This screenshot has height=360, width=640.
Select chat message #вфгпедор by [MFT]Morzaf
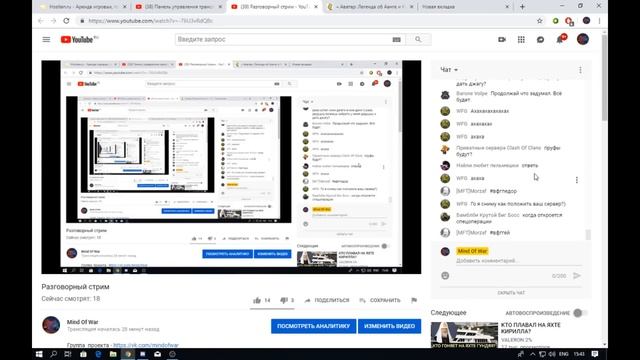pos(503,191)
